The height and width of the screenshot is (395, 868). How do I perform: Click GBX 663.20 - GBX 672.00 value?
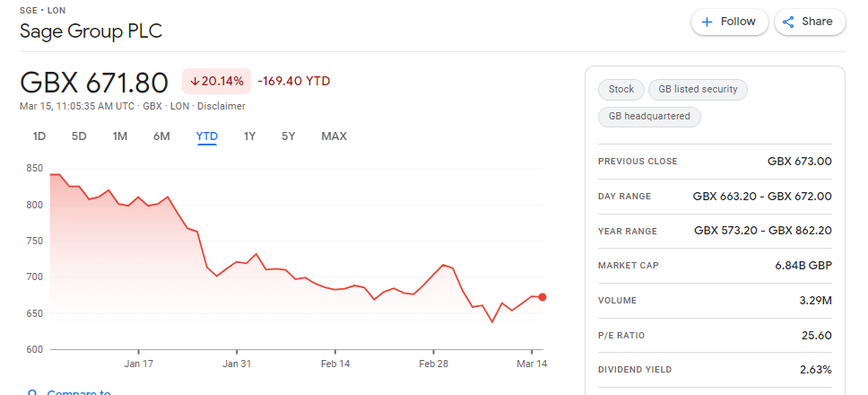762,196
